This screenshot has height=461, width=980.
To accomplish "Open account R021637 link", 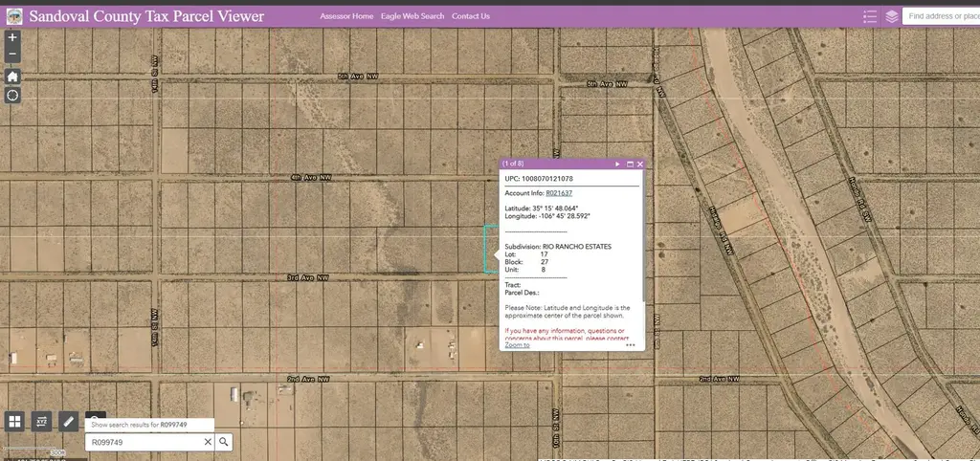I will (559, 193).
